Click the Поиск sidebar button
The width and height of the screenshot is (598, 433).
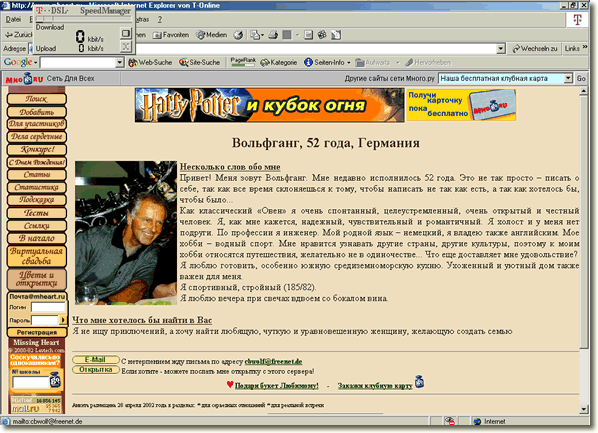[x=37, y=99]
